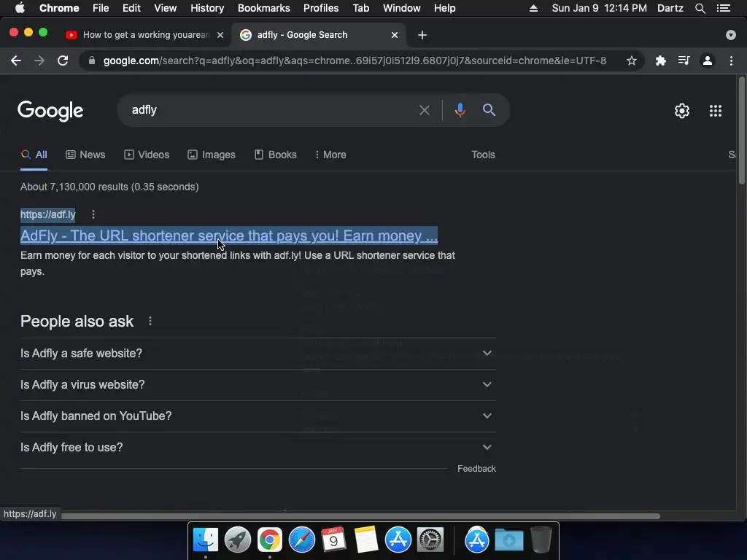This screenshot has height=560, width=747.
Task: Expand 'Is Adfly a virus website?'
Action: tap(258, 385)
